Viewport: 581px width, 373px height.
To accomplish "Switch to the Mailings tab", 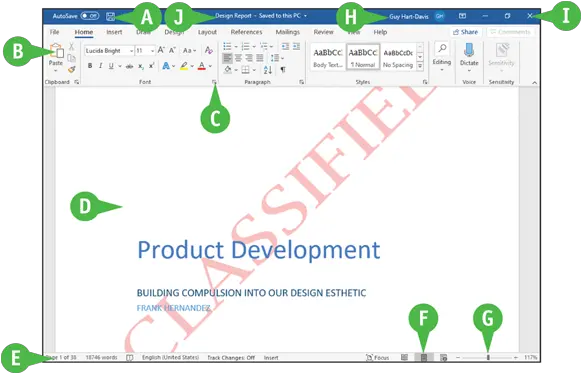I will [288, 32].
